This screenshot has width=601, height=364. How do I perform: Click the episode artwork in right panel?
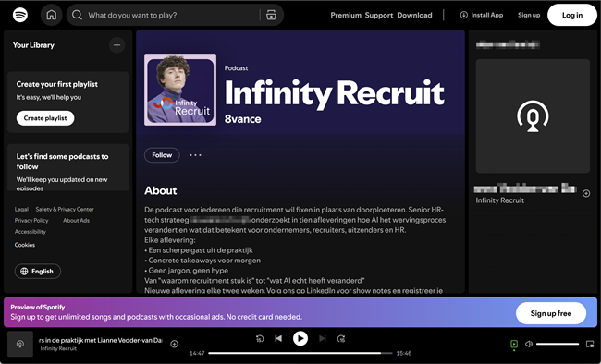[x=533, y=116]
